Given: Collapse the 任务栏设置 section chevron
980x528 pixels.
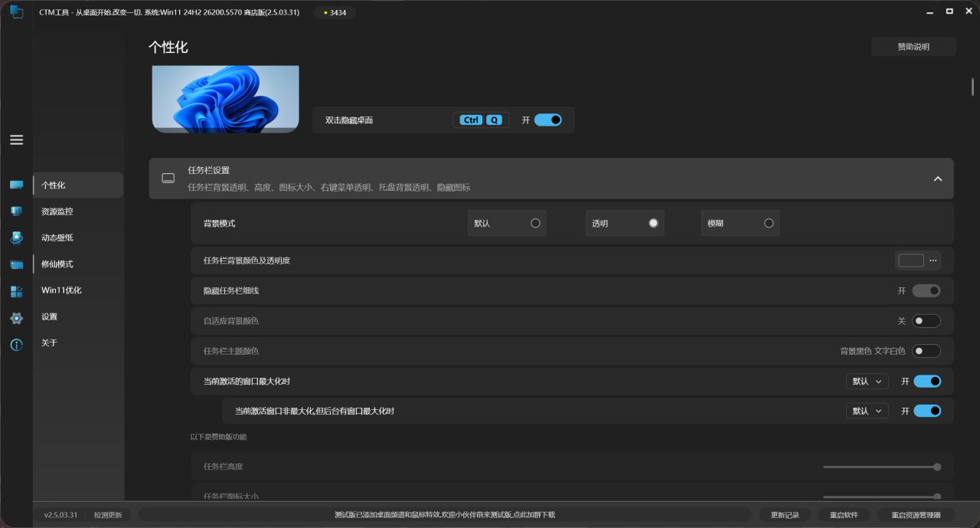Looking at the screenshot, I should coord(938,179).
